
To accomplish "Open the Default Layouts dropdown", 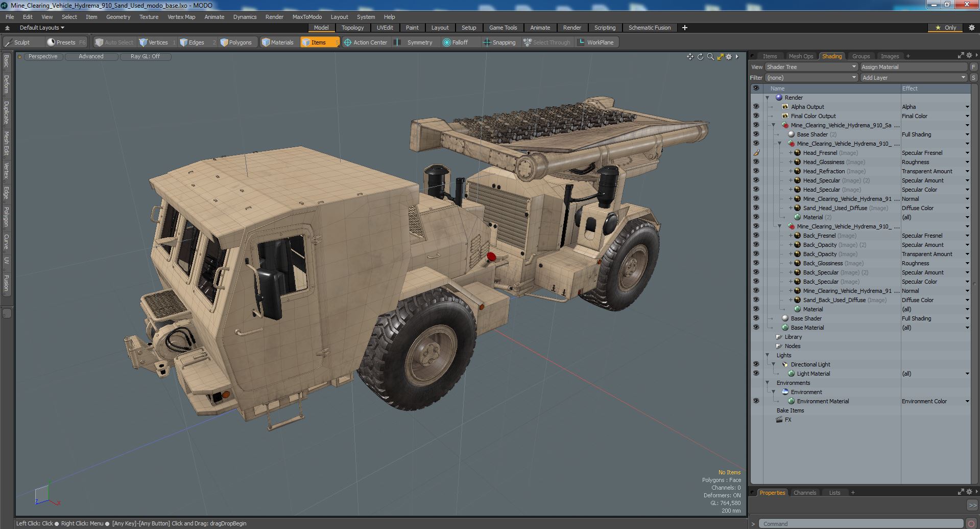I will [x=42, y=28].
